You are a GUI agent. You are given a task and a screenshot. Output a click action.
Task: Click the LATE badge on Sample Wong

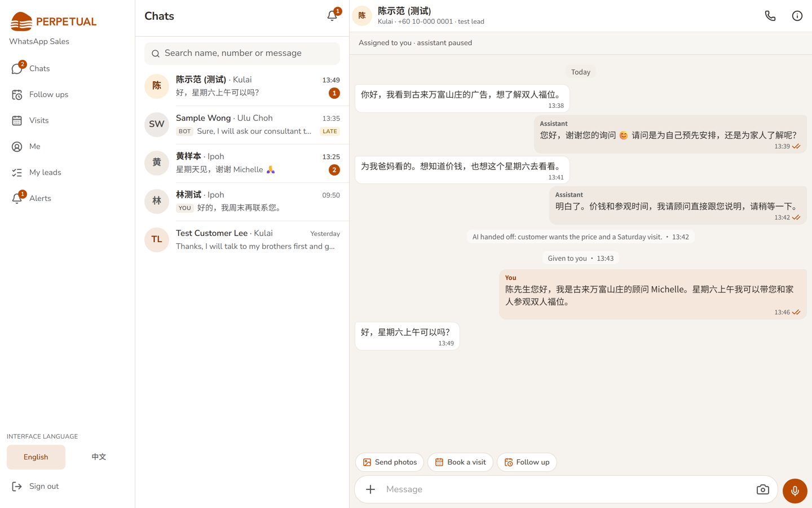click(x=330, y=132)
